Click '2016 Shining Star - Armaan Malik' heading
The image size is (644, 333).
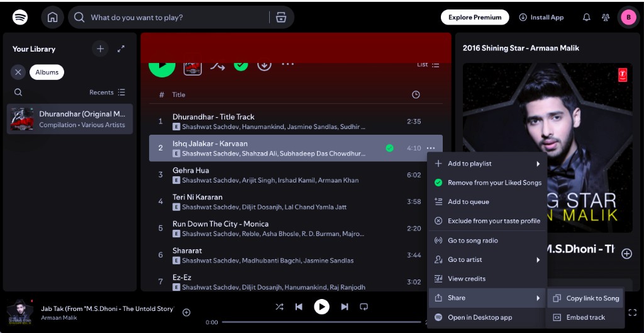coord(521,48)
